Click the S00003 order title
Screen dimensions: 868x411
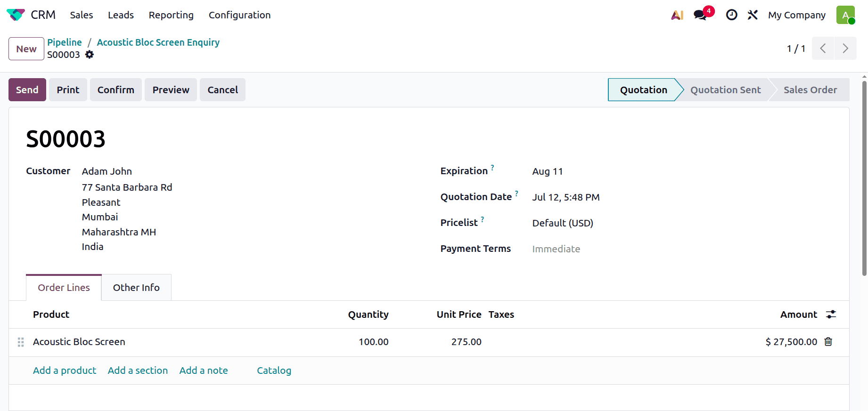(x=66, y=139)
